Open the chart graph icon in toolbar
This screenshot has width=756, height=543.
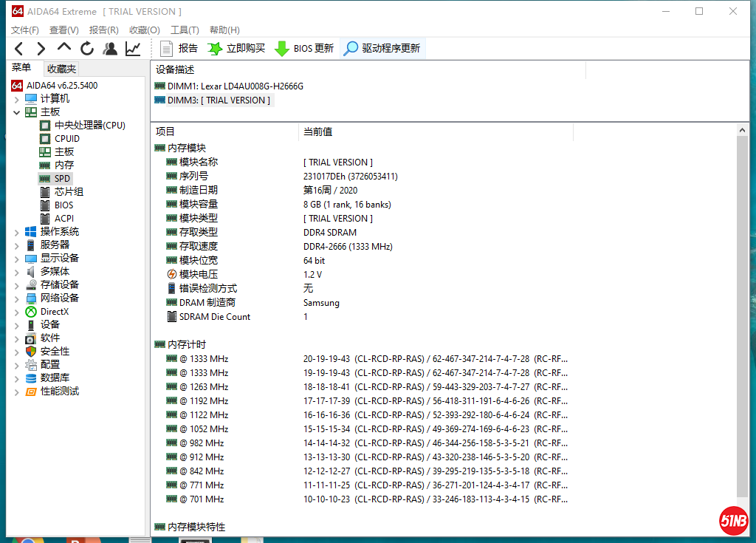[x=133, y=49]
